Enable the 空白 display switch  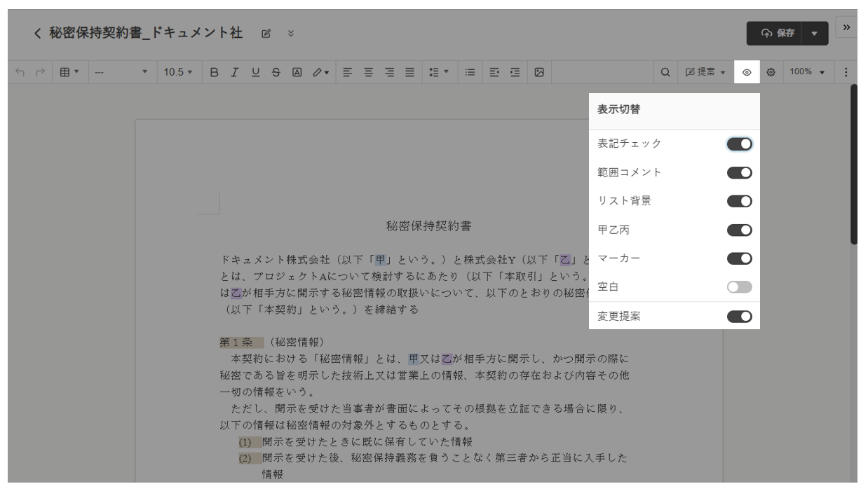(x=739, y=287)
